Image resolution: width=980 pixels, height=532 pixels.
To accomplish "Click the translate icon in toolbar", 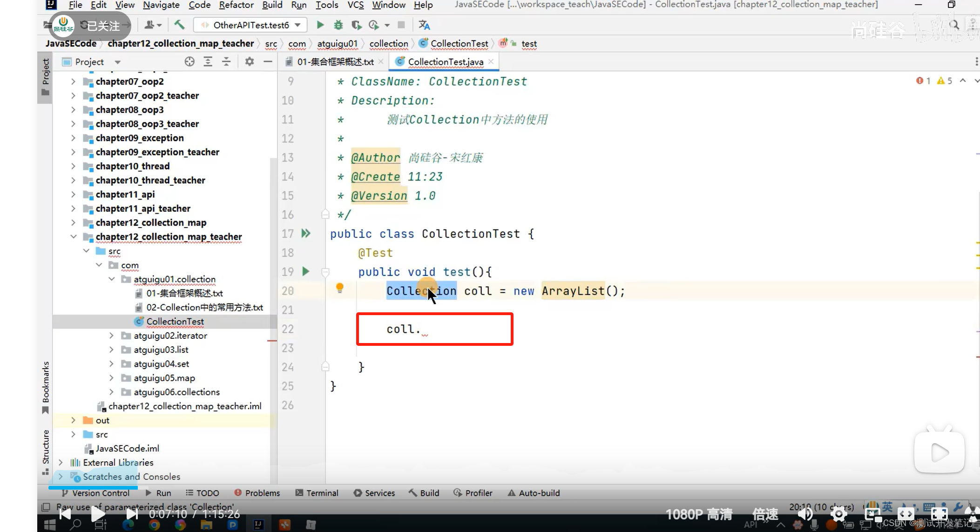I will click(424, 25).
